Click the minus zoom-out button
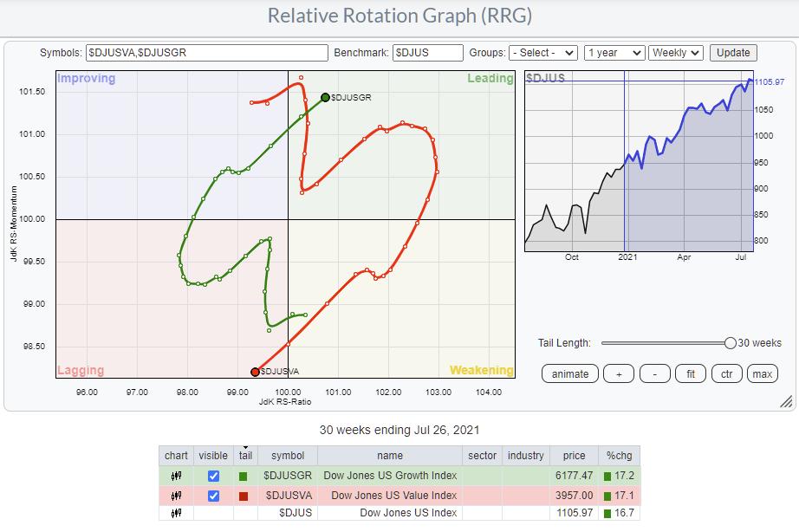799x532 pixels. point(654,373)
